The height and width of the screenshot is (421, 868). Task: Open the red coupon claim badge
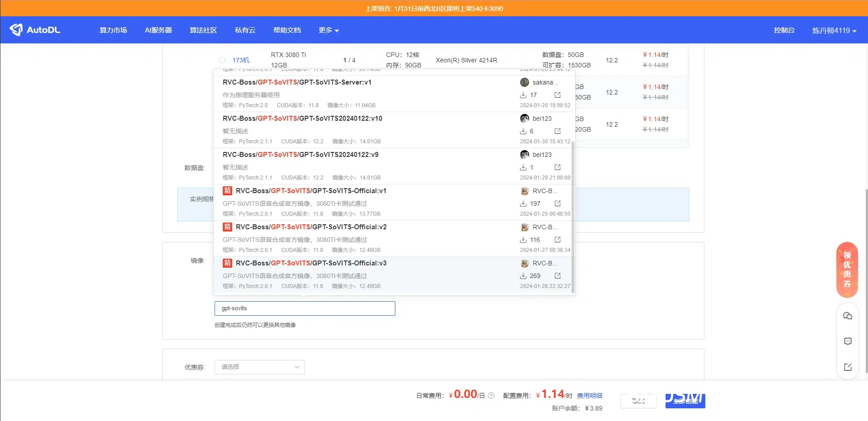(847, 270)
